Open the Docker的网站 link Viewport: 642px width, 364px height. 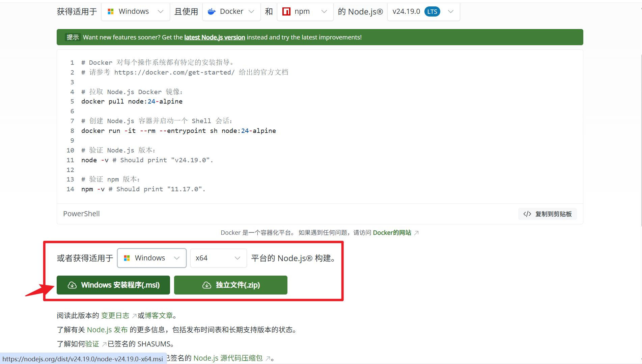pyautogui.click(x=392, y=233)
